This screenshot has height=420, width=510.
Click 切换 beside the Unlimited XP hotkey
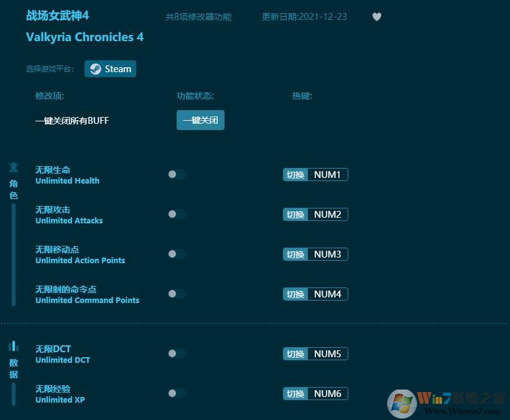click(x=294, y=393)
